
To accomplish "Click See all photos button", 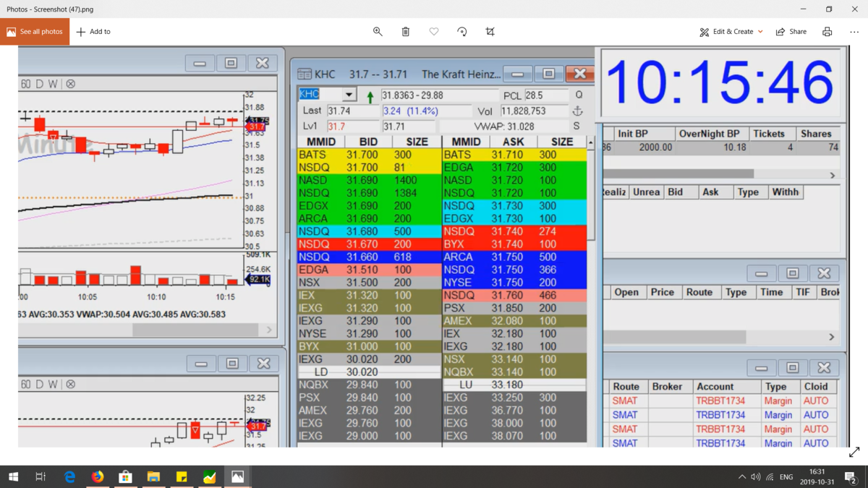I will click(x=35, y=32).
